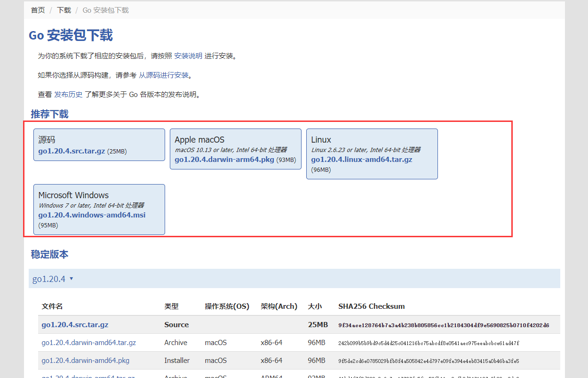Click the 推荐下载 section heading

coord(49,114)
